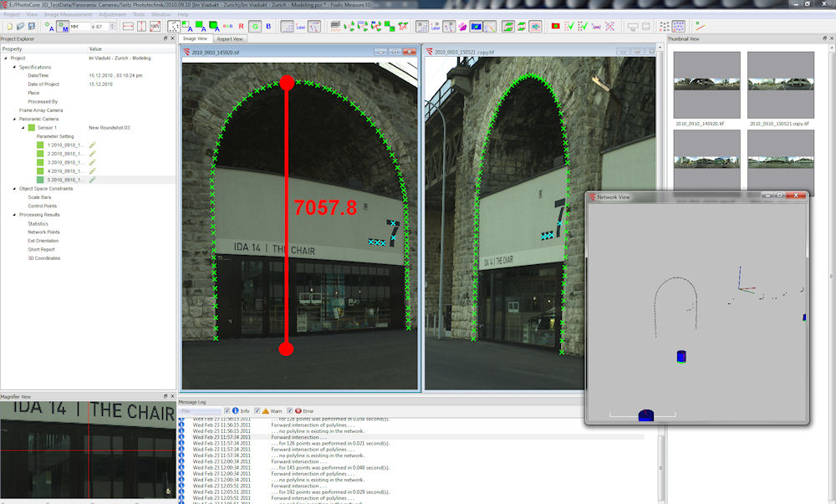Select the green G channel icon
This screenshot has width=836, height=504.
pyautogui.click(x=254, y=27)
